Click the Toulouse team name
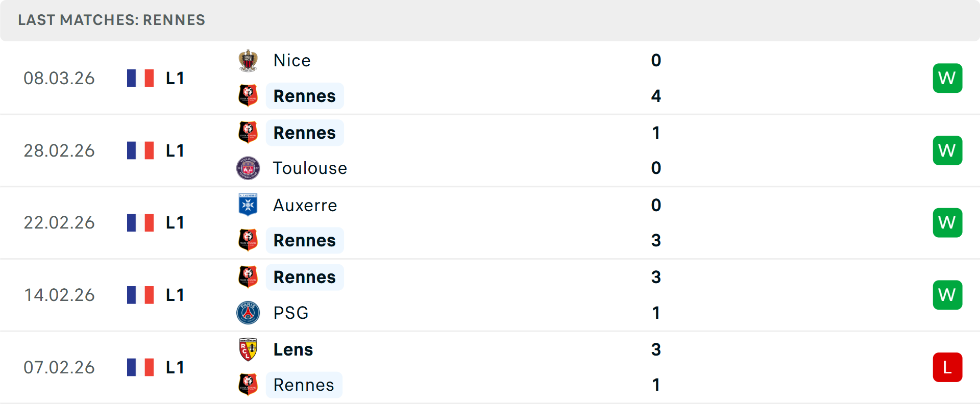Image resolution: width=980 pixels, height=404 pixels. 310,168
